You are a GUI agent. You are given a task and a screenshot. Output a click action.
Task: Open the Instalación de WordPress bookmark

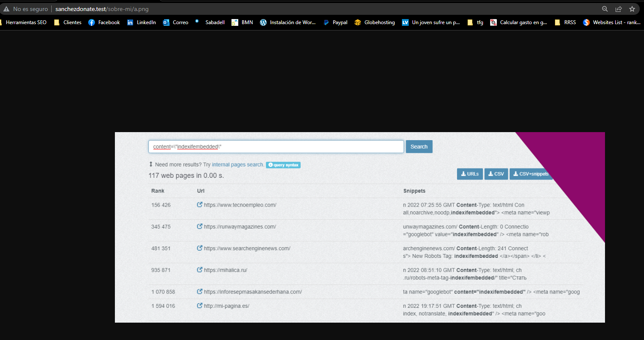(x=288, y=22)
